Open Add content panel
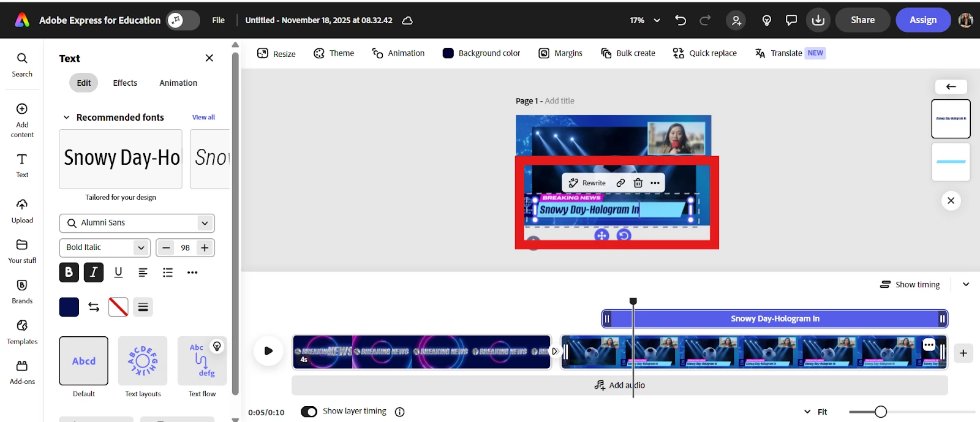 [x=22, y=120]
